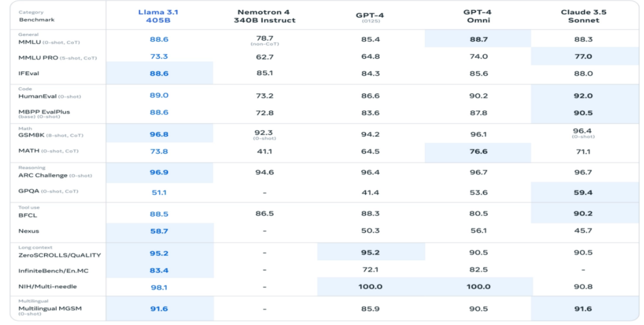The width and height of the screenshot is (644, 325).
Task: Click GPT-4's ARC Challenge score 96.4
Action: click(x=370, y=172)
